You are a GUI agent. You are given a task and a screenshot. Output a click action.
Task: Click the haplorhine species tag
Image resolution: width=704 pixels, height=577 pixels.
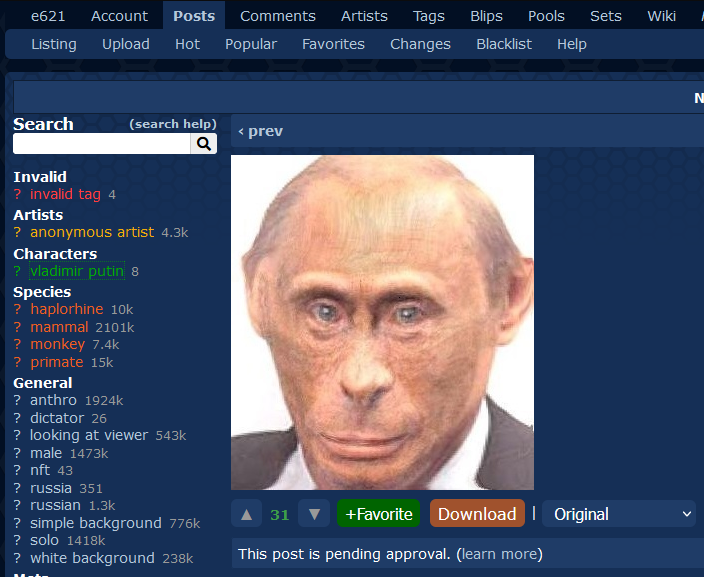[x=66, y=309]
